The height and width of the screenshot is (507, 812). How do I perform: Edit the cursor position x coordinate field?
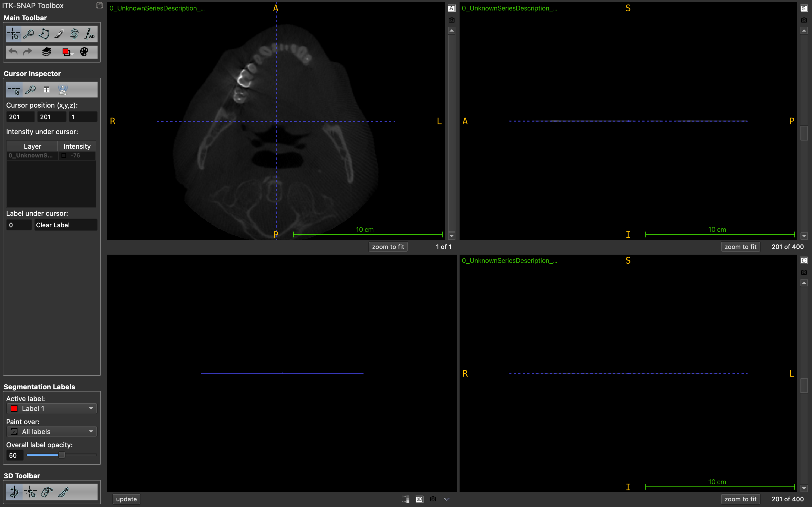pyautogui.click(x=20, y=116)
